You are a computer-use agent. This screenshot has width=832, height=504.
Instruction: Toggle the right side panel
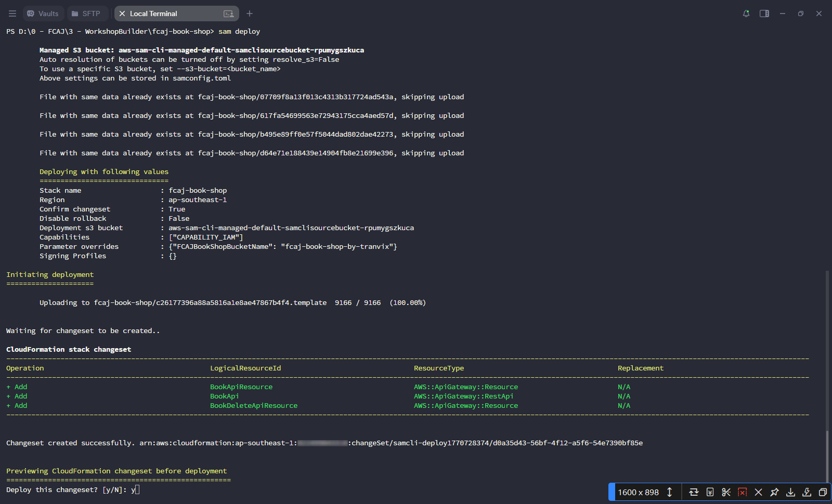pos(764,14)
